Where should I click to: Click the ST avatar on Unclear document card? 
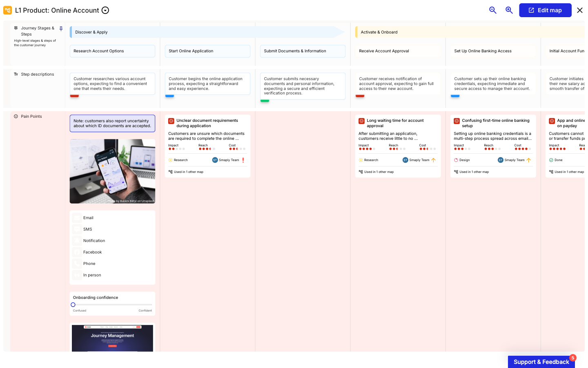pyautogui.click(x=215, y=160)
